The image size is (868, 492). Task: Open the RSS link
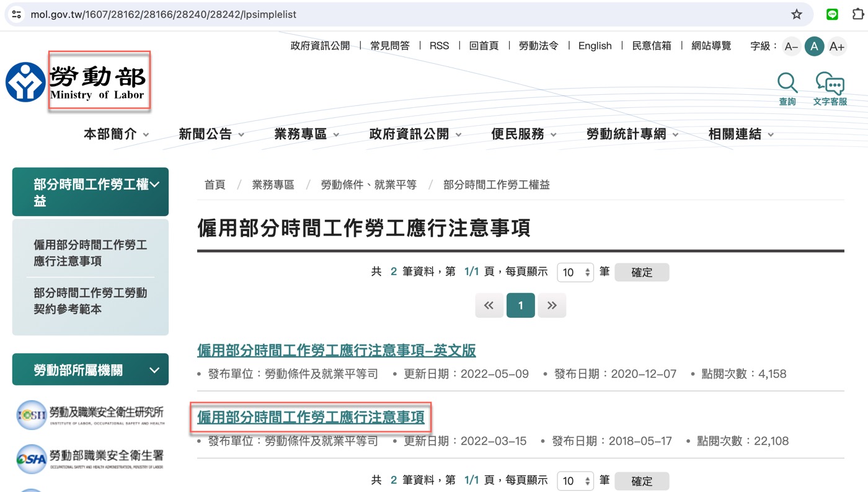point(440,46)
